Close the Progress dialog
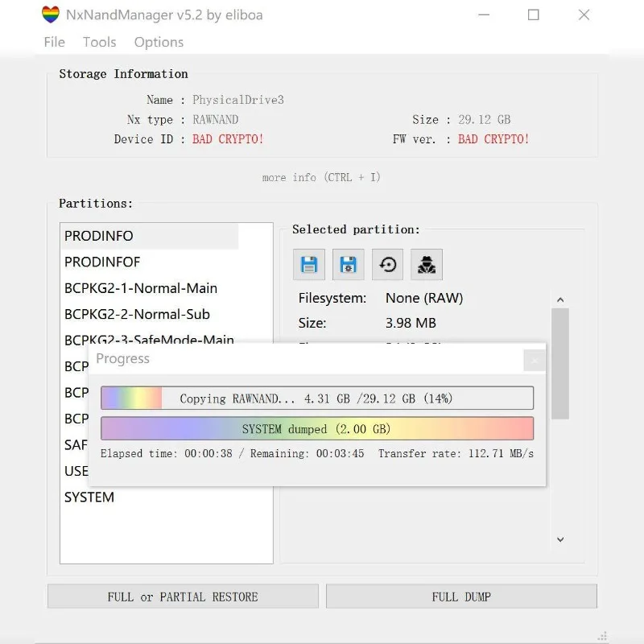Screen dimensions: 644x644 [x=535, y=361]
